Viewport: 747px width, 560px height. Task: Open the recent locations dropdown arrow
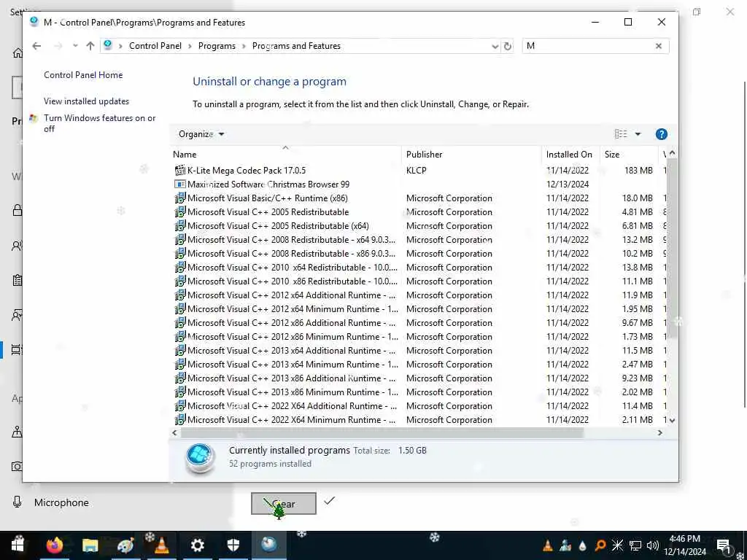point(75,46)
